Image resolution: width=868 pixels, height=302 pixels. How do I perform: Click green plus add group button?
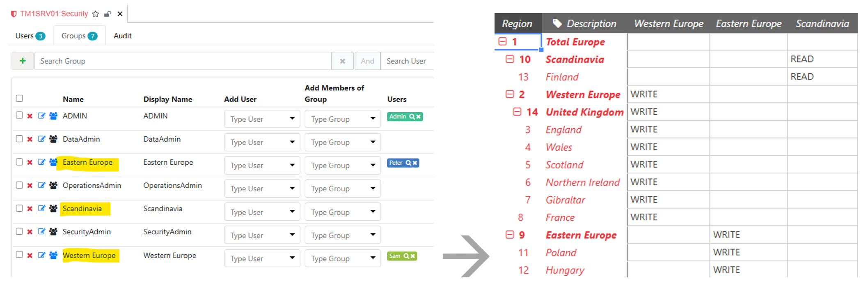(x=23, y=61)
